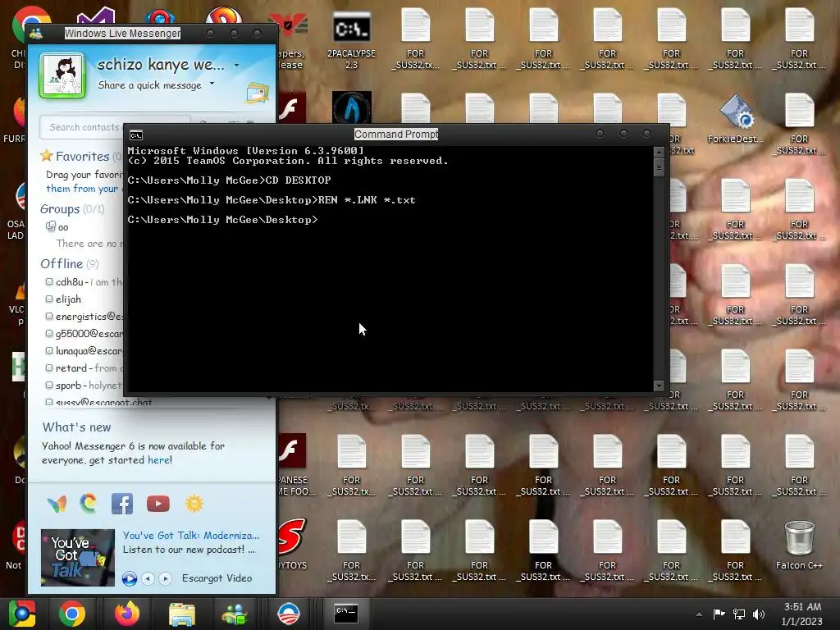840x630 pixels.
Task: Click the Command Prompt scrollbar thumb
Action: 659,167
